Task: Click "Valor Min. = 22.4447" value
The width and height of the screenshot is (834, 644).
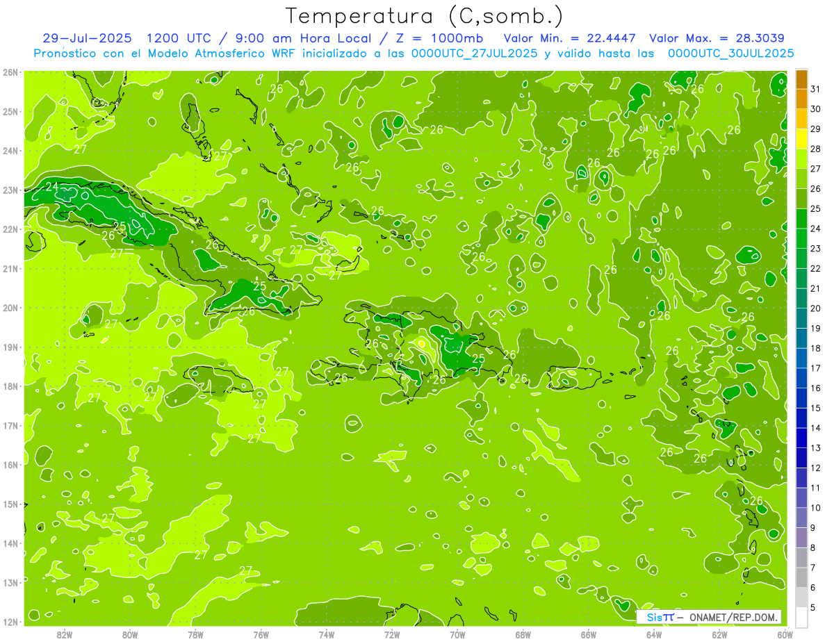Action: click(x=570, y=38)
